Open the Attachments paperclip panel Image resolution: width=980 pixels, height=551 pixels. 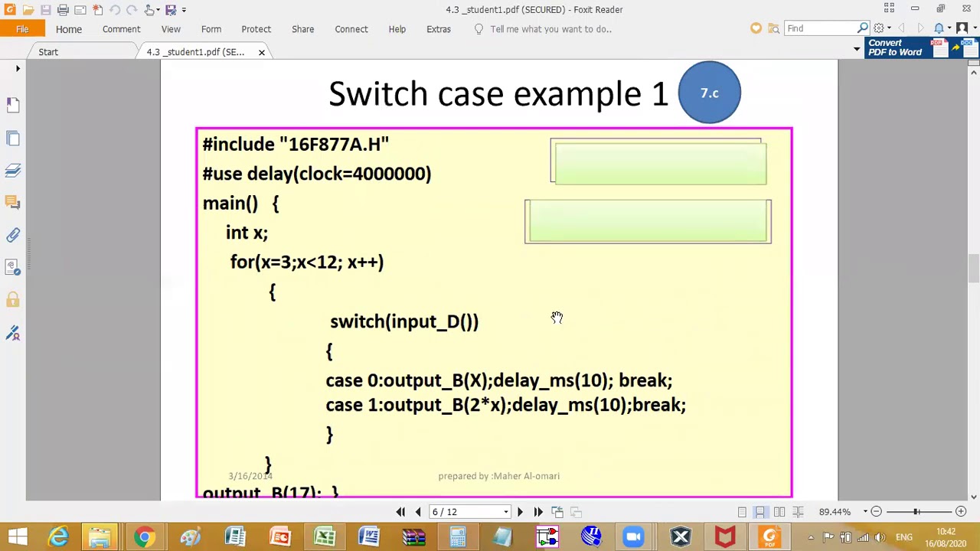point(13,235)
